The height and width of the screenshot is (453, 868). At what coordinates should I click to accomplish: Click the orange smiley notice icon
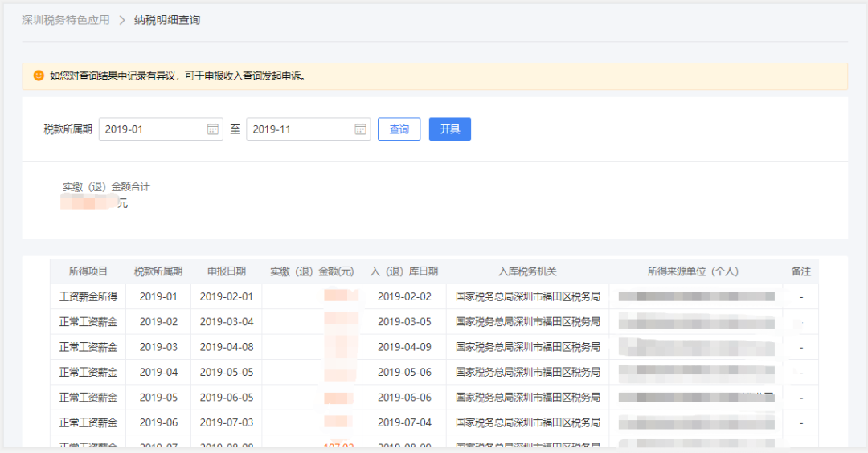[x=39, y=75]
